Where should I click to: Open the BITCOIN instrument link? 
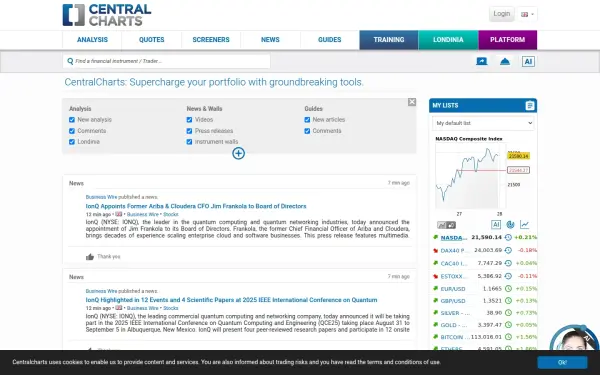455,338
